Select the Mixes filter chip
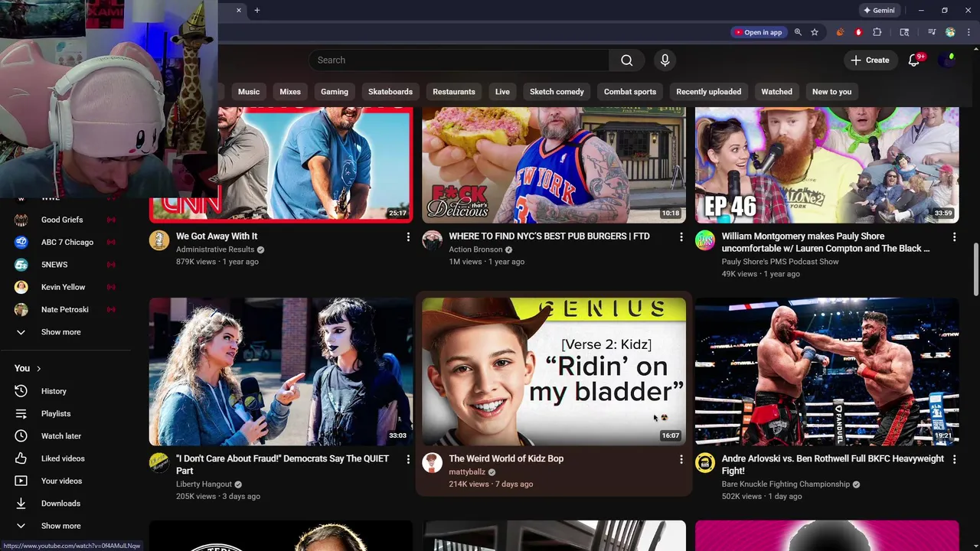The width and height of the screenshot is (980, 551). 290,92
